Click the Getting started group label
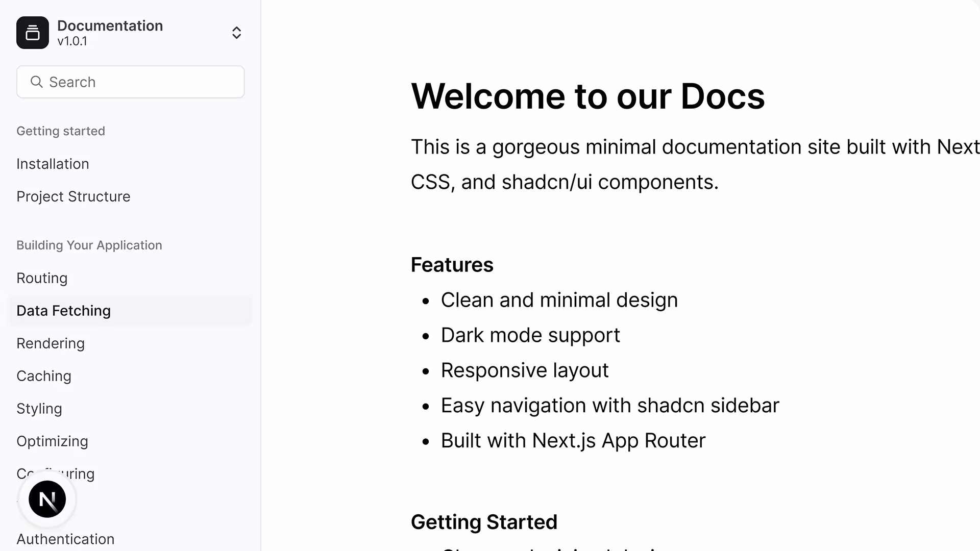The width and height of the screenshot is (980, 551). click(x=61, y=131)
